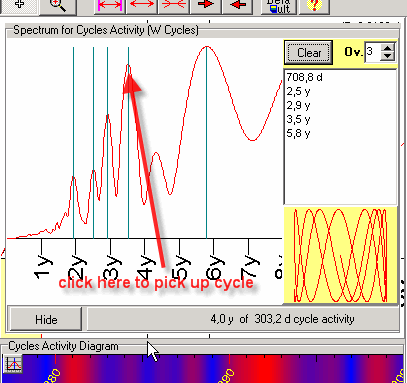
Task: Click the expand horizontally double-arrow icon
Action: (x=142, y=6)
